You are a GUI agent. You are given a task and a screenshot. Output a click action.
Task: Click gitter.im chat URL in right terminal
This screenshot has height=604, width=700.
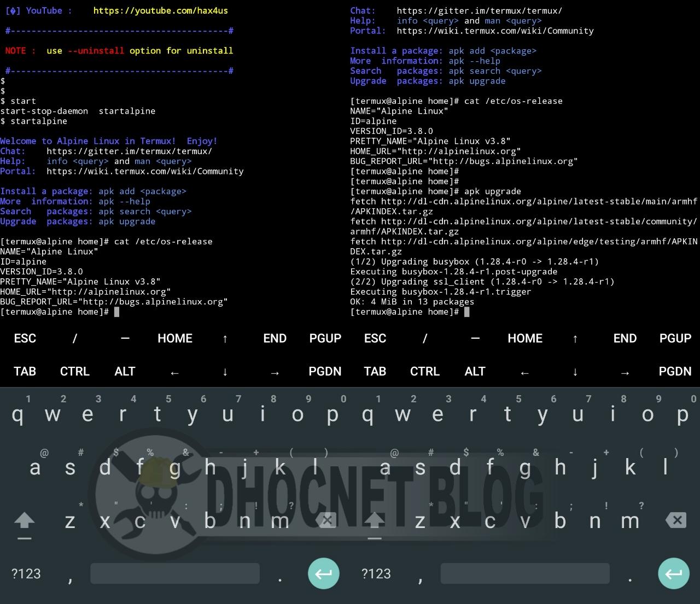click(x=480, y=10)
